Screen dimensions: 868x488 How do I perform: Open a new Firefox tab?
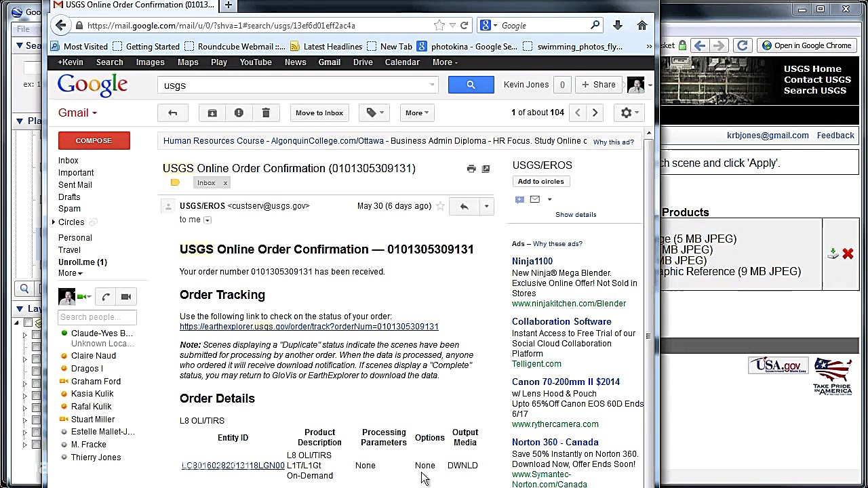(229, 5)
